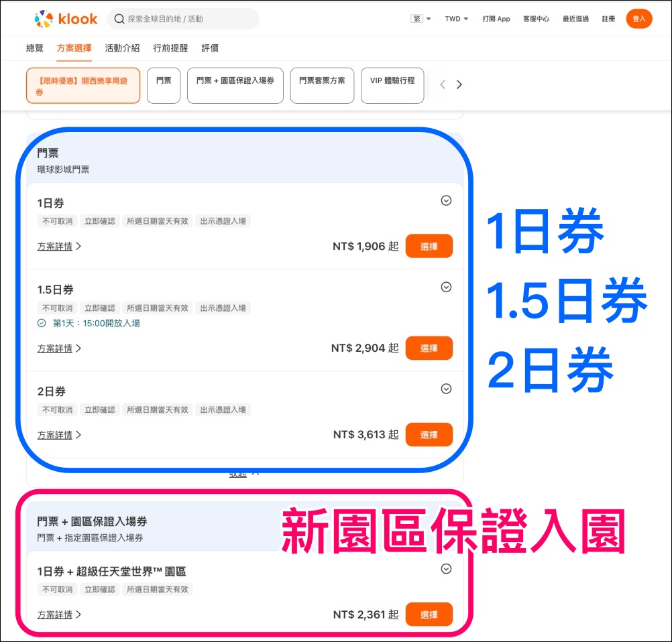Open 最近逛過 recently viewed

[575, 19]
